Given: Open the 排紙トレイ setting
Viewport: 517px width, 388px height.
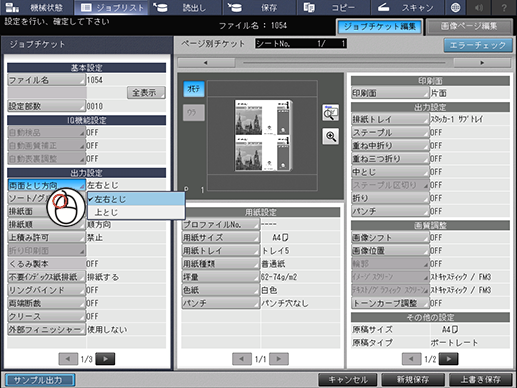Looking at the screenshot, I should point(390,119).
